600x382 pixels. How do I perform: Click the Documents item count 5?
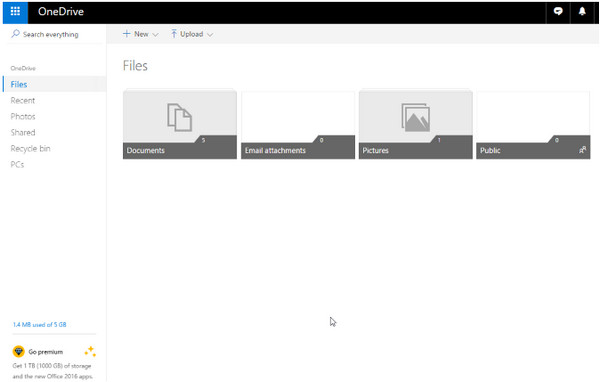point(204,140)
